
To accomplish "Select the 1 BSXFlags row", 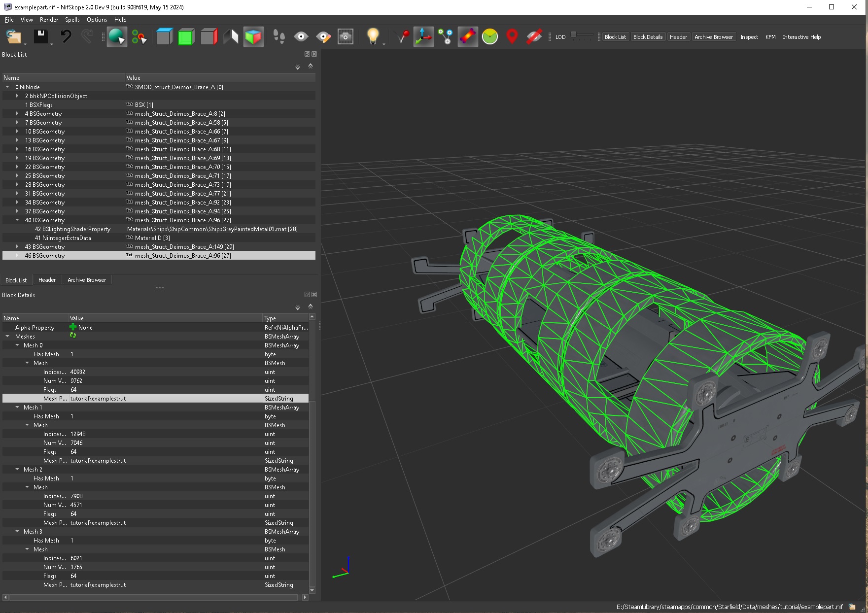I will point(159,105).
